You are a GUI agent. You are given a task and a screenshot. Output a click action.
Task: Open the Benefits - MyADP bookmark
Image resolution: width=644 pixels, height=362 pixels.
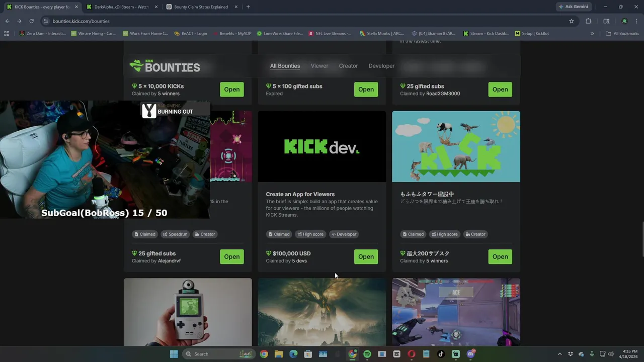(232, 34)
